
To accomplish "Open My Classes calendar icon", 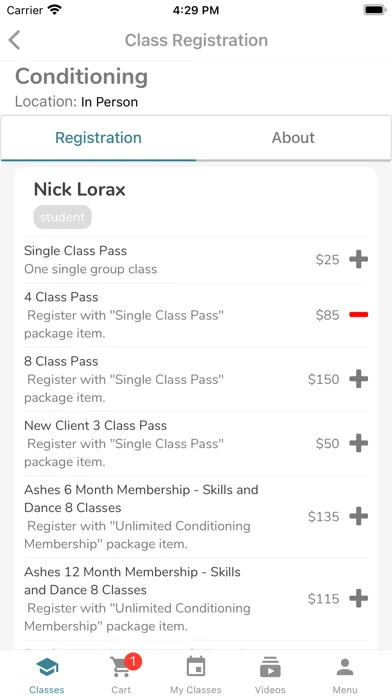I will 196,667.
